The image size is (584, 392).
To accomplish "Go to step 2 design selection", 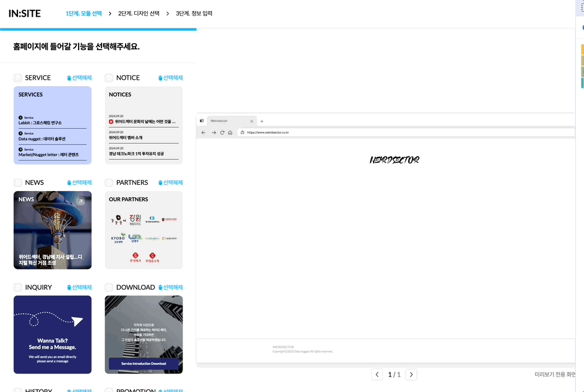I will point(139,14).
